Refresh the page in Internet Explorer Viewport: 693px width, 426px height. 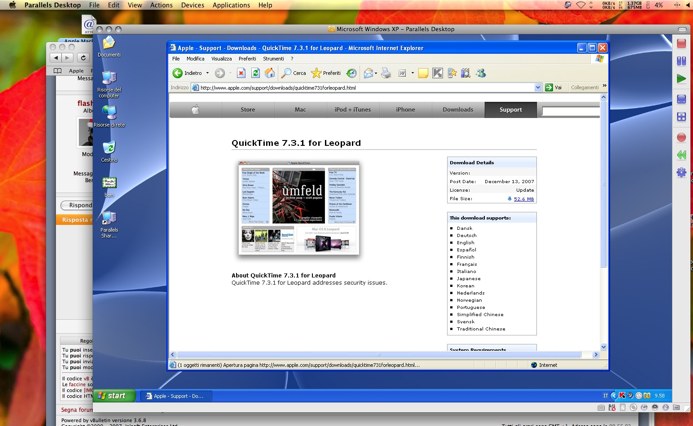(255, 73)
